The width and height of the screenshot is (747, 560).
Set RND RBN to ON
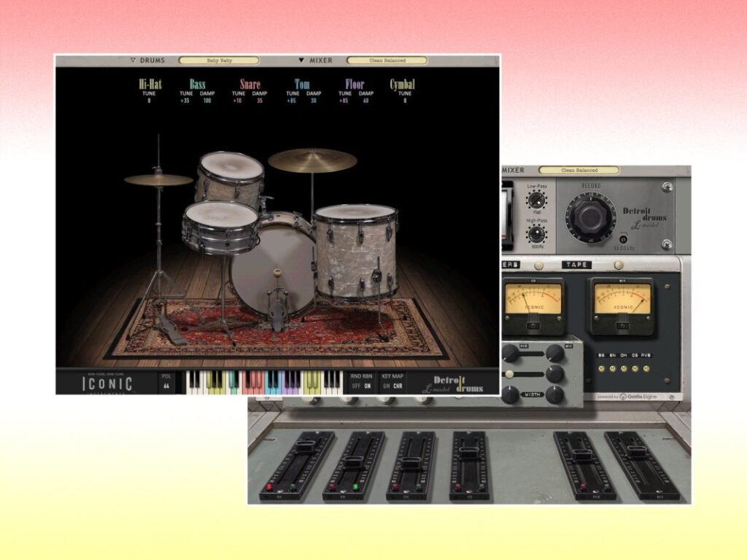[x=368, y=386]
